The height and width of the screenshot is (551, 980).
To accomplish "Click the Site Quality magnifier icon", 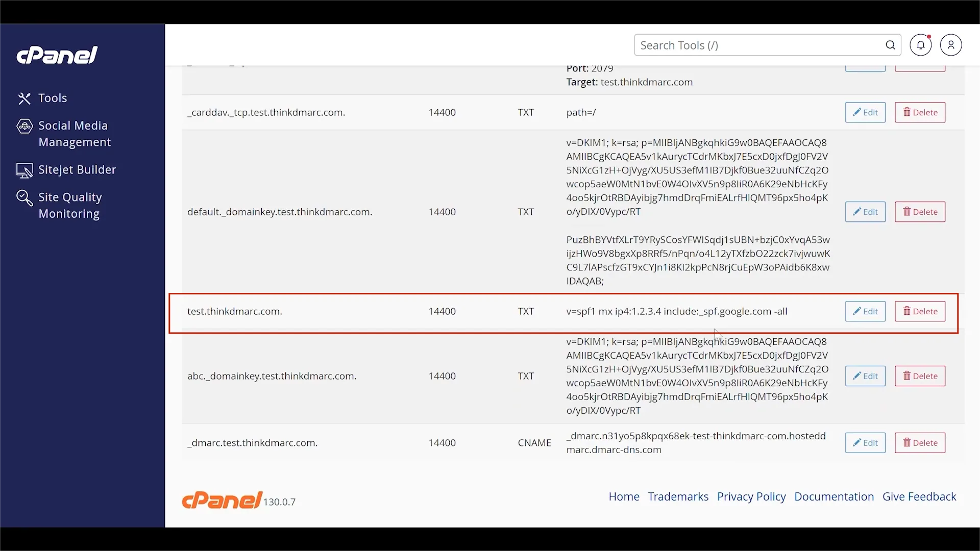I will (x=24, y=197).
